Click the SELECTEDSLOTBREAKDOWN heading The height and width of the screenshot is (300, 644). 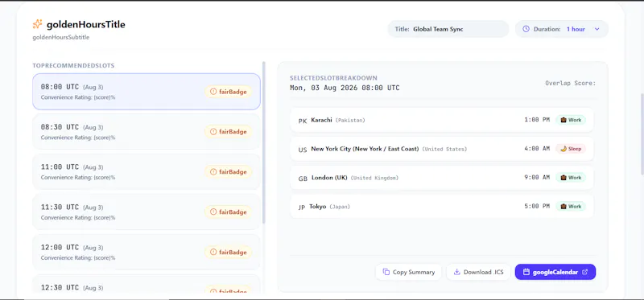[333, 78]
